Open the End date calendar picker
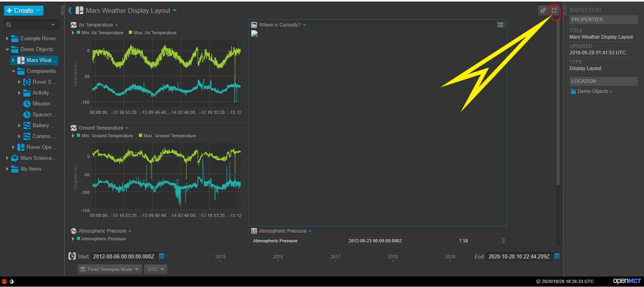Screen dimensions: 644x287 pyautogui.click(x=557, y=256)
